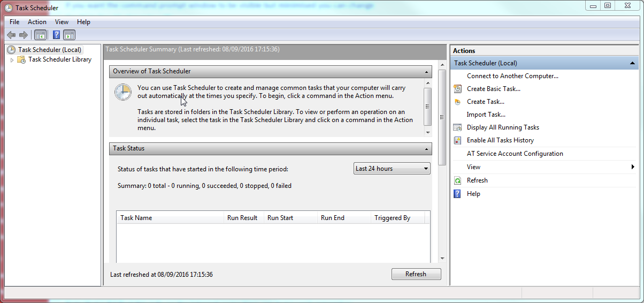This screenshot has width=644, height=303.
Task: Minimize the Task Scheduler window
Action: (x=593, y=5)
